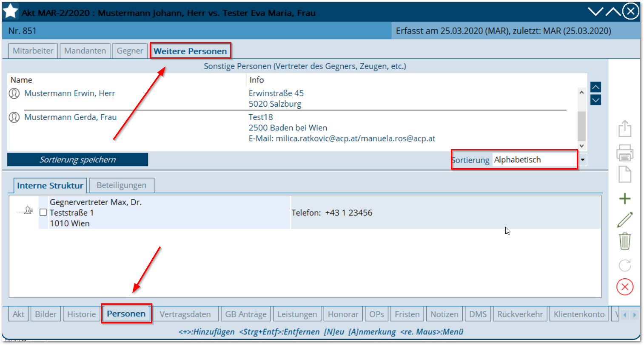
Task: Click the red circled X cancel icon
Action: coord(624,287)
